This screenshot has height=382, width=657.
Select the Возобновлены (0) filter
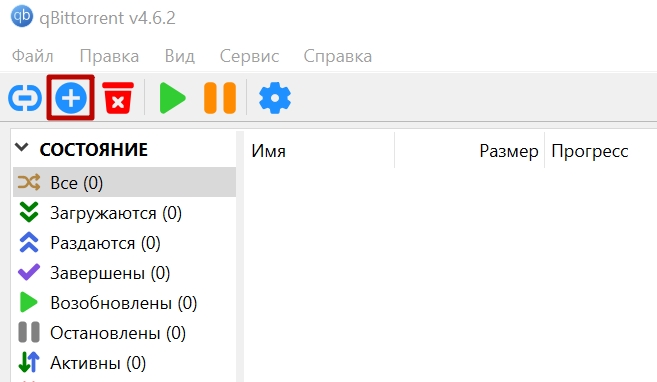tap(124, 303)
